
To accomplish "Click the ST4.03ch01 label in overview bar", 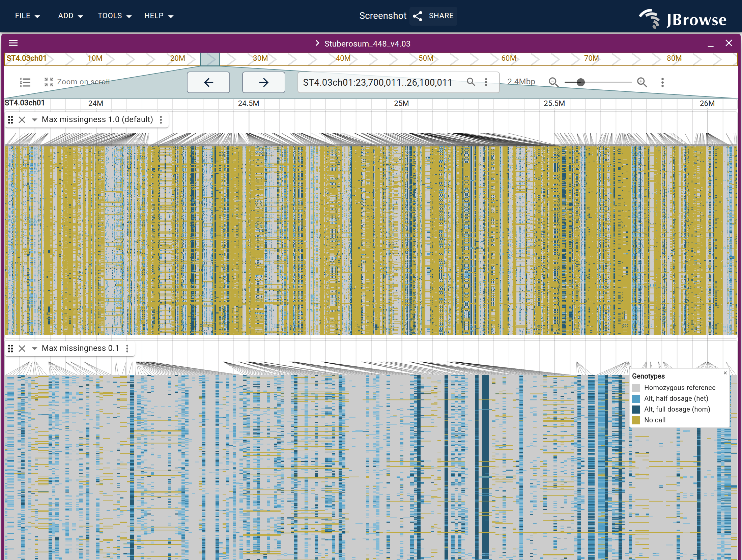I will 26,58.
